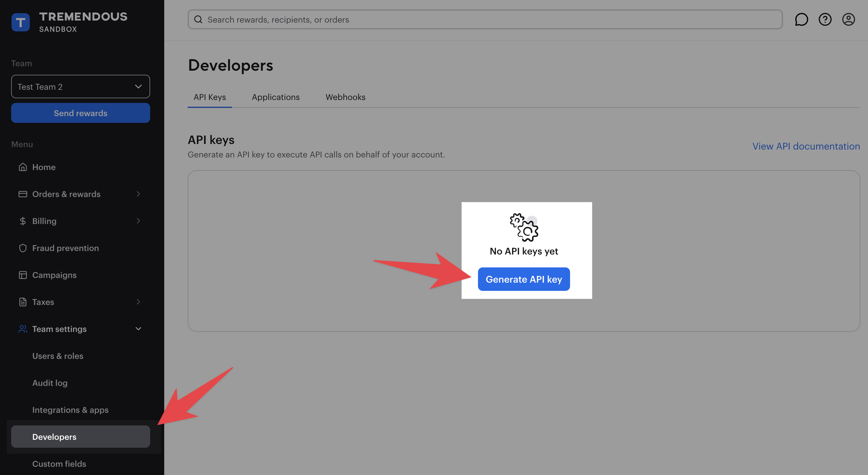Click the Campaigns layout icon
This screenshot has width=868, height=475.
tap(23, 275)
